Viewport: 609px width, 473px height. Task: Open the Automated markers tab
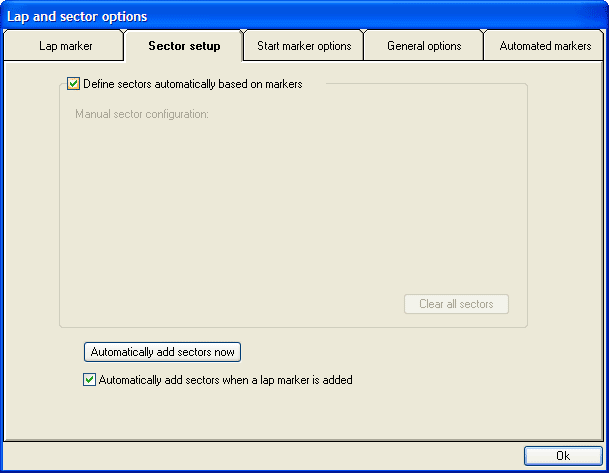coord(545,46)
